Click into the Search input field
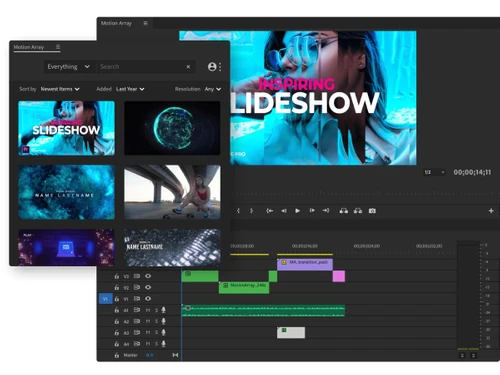 [142, 67]
